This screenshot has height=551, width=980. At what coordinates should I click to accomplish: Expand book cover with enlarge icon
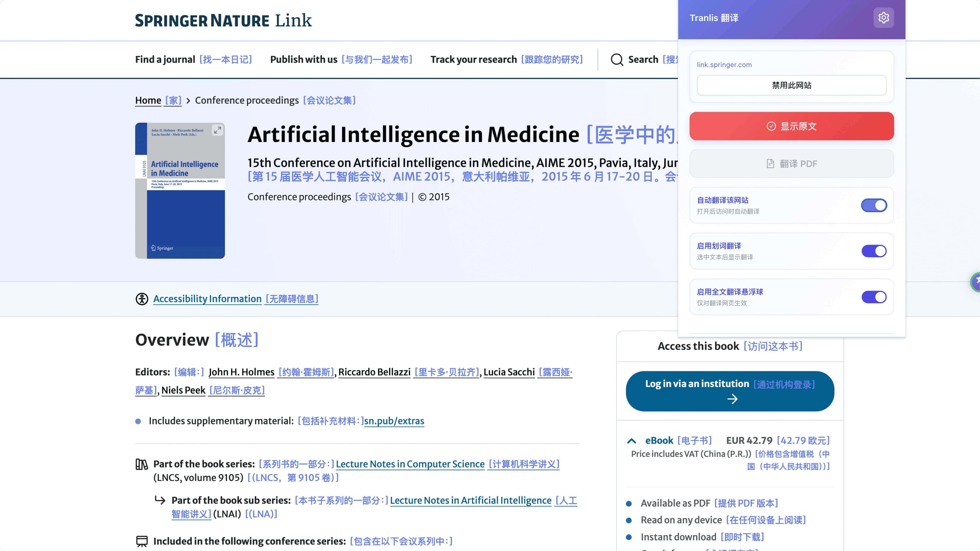217,130
